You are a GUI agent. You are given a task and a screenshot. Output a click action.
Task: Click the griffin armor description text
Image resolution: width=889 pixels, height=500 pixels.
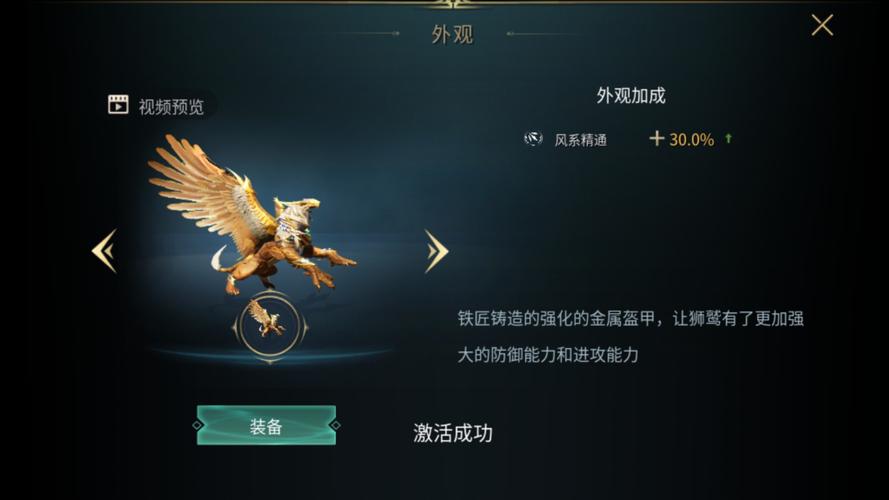630,337
